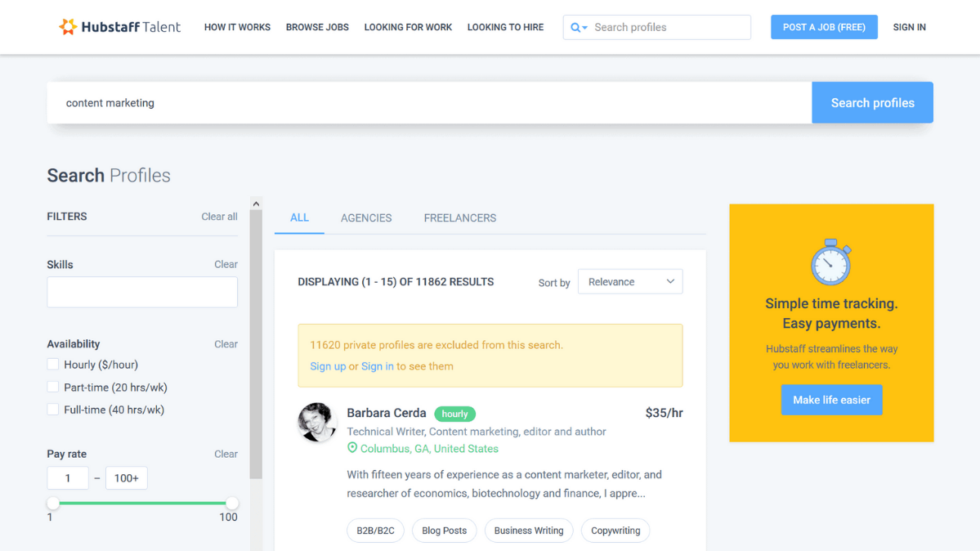Screen dimensions: 980x551
Task: Select the Business Writing skill tag
Action: pos(529,531)
